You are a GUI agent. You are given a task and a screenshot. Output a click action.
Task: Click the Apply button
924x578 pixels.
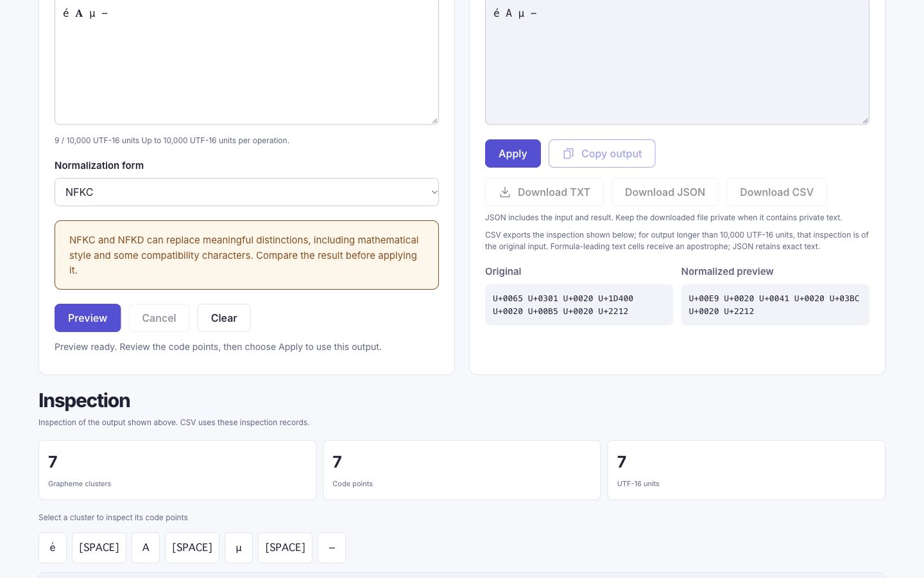point(513,153)
